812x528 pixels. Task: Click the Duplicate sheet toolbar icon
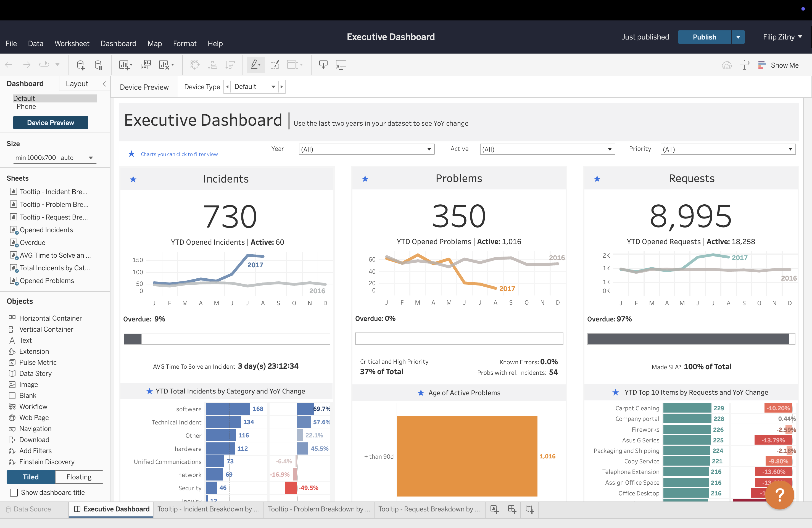(146, 65)
